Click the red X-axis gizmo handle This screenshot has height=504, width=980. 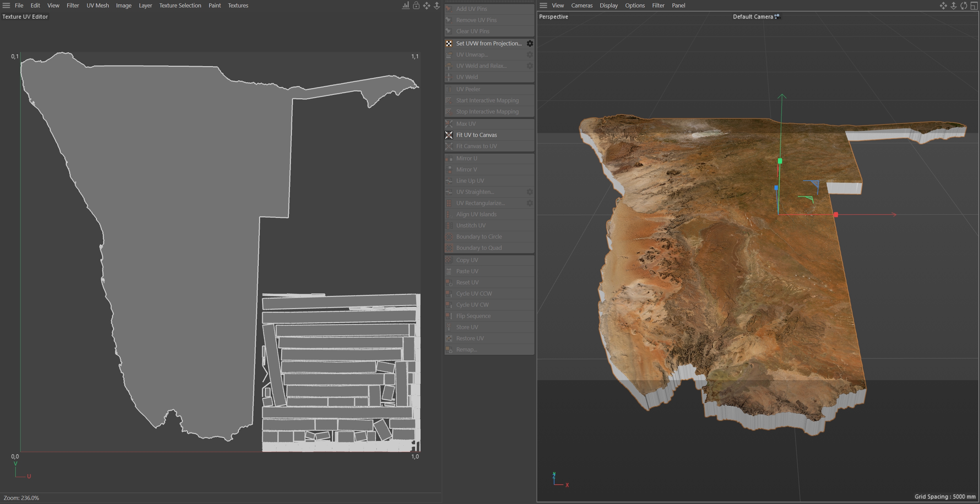tap(836, 215)
